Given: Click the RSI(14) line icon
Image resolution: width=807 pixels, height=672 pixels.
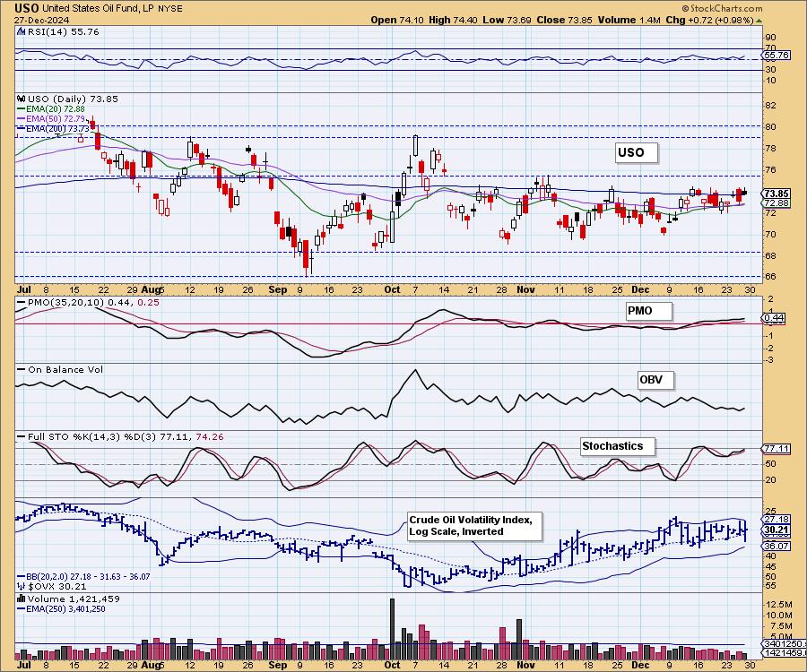Looking at the screenshot, I should (x=21, y=31).
